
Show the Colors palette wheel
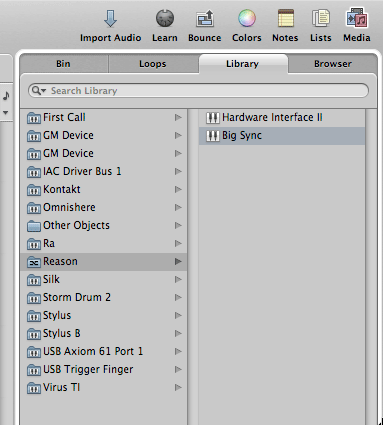click(x=247, y=18)
